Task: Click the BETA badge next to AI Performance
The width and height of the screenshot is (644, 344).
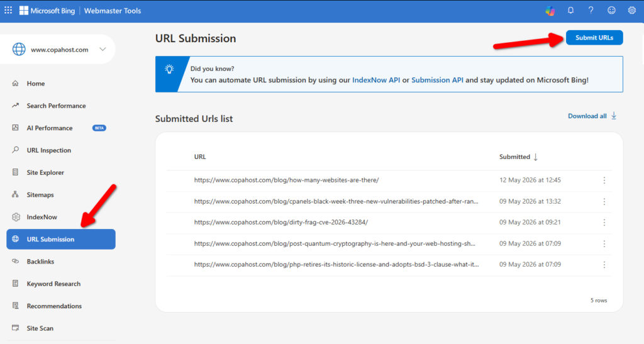Action: 99,128
